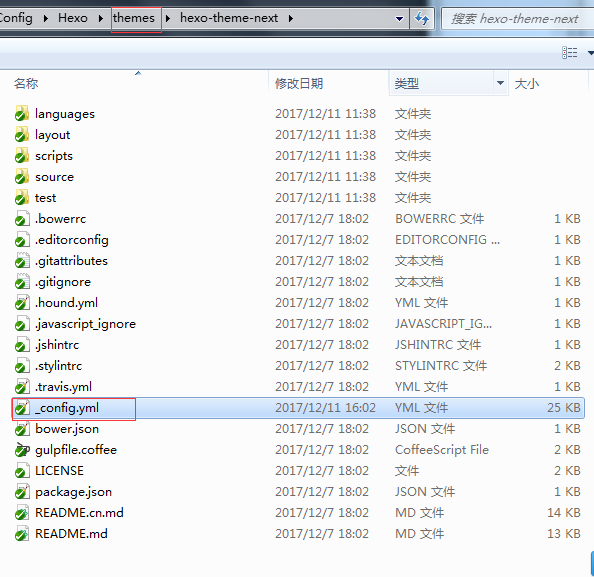The image size is (594, 577).
Task: Select the languages folder icon
Action: click(x=22, y=114)
